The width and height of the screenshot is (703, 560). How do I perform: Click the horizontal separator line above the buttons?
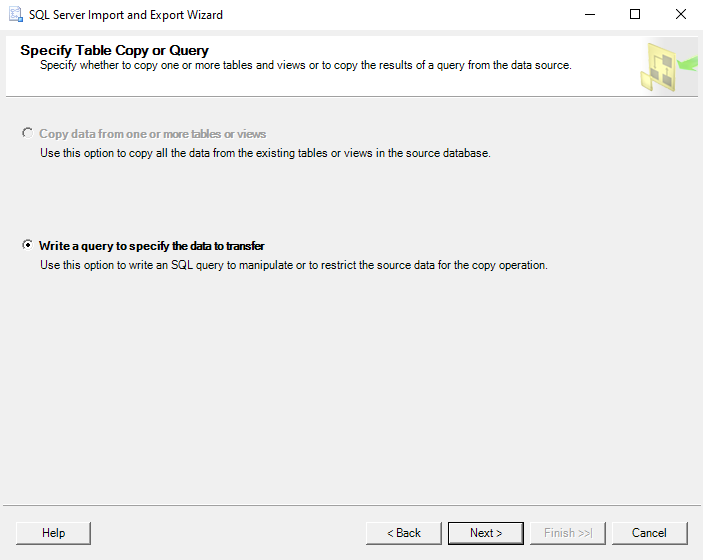point(351,505)
